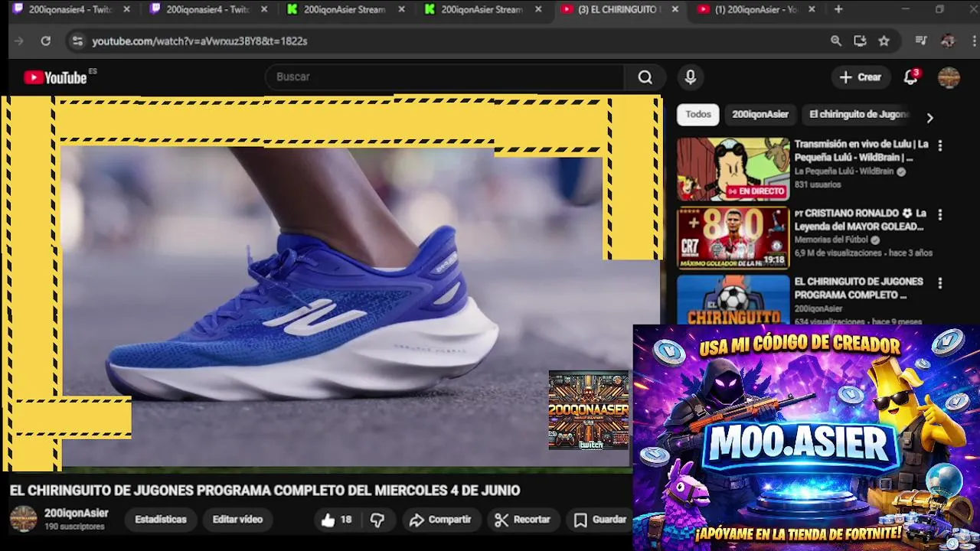Open Cristiano Ronaldo 800 goals thumbnail

[x=733, y=238]
